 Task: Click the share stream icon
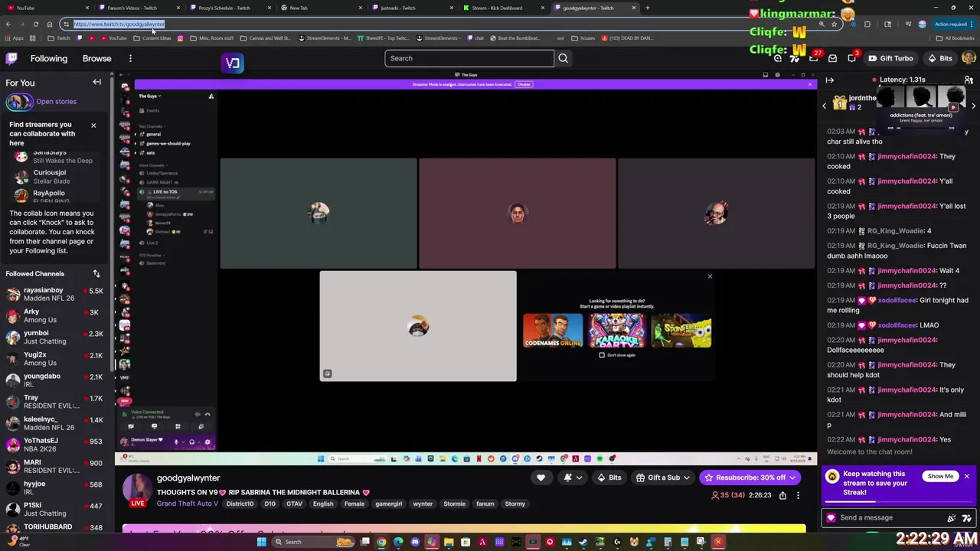782,495
